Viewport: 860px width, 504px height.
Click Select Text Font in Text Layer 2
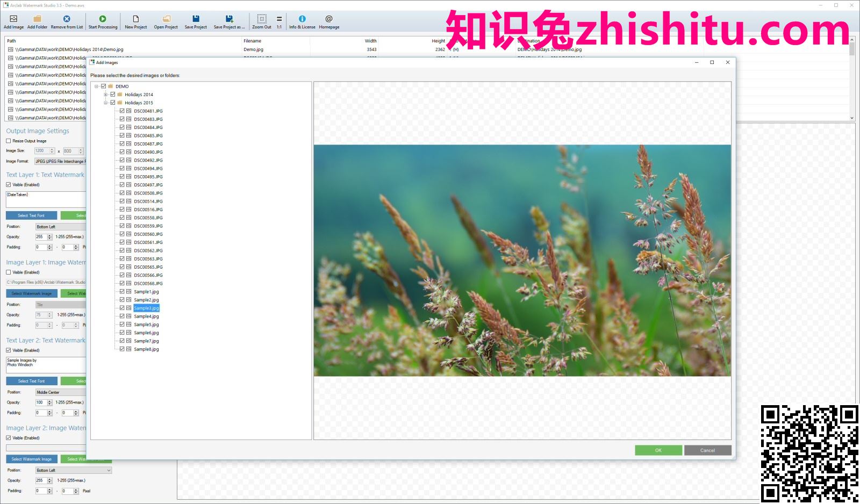point(31,381)
